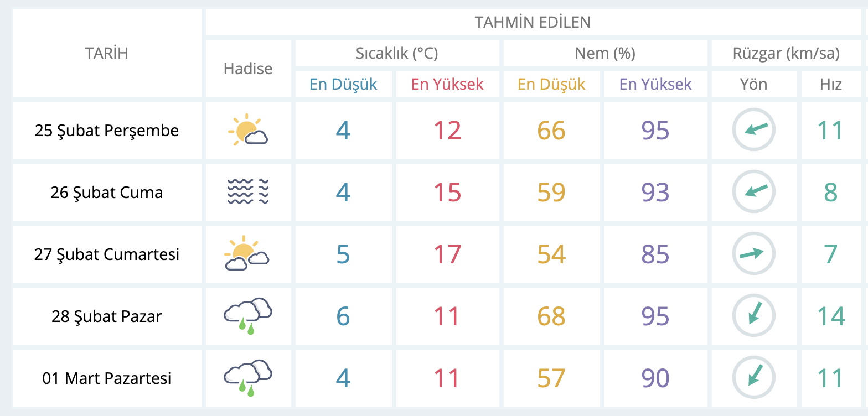
Task: Click the red En Yüksek temperature subheader
Action: [447, 84]
